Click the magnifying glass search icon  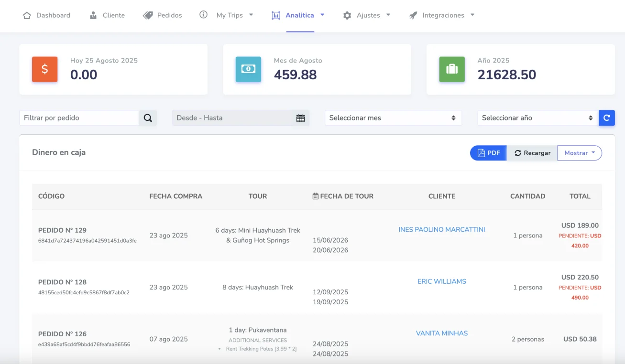click(x=148, y=118)
